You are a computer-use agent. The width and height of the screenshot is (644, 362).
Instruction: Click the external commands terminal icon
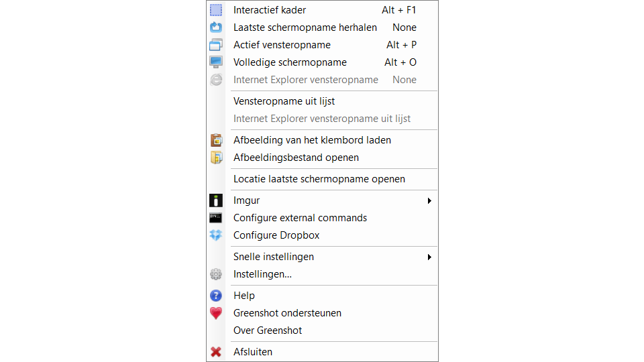coord(216,218)
